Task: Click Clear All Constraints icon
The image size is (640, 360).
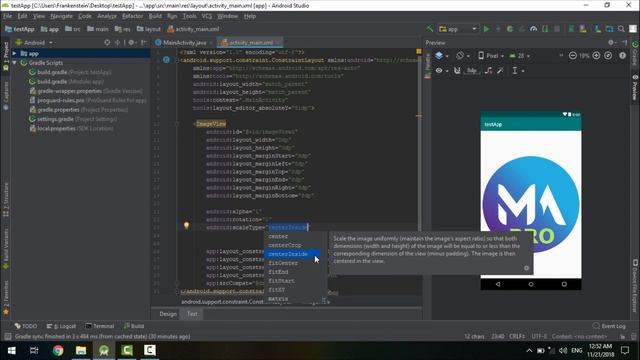Action: click(x=489, y=71)
